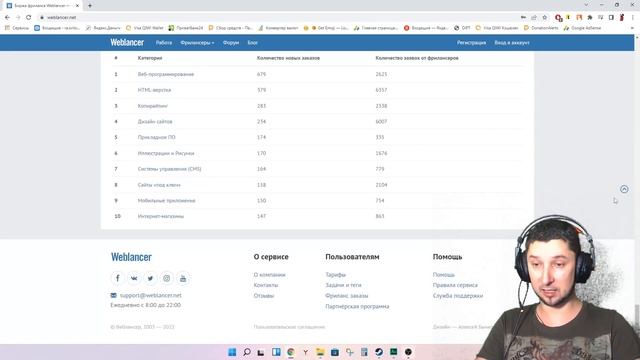640x360 pixels.
Task: Open the Веб-программирование category
Action: pos(166,74)
